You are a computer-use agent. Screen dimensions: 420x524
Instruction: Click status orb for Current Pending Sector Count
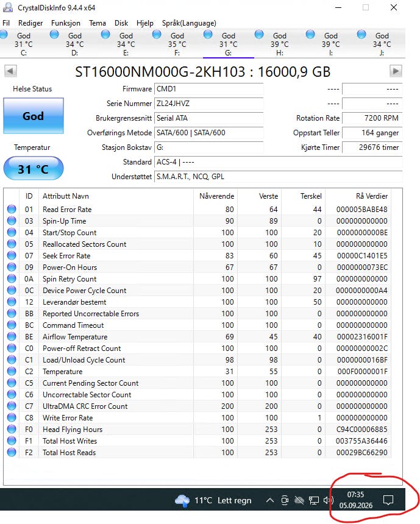click(x=12, y=383)
